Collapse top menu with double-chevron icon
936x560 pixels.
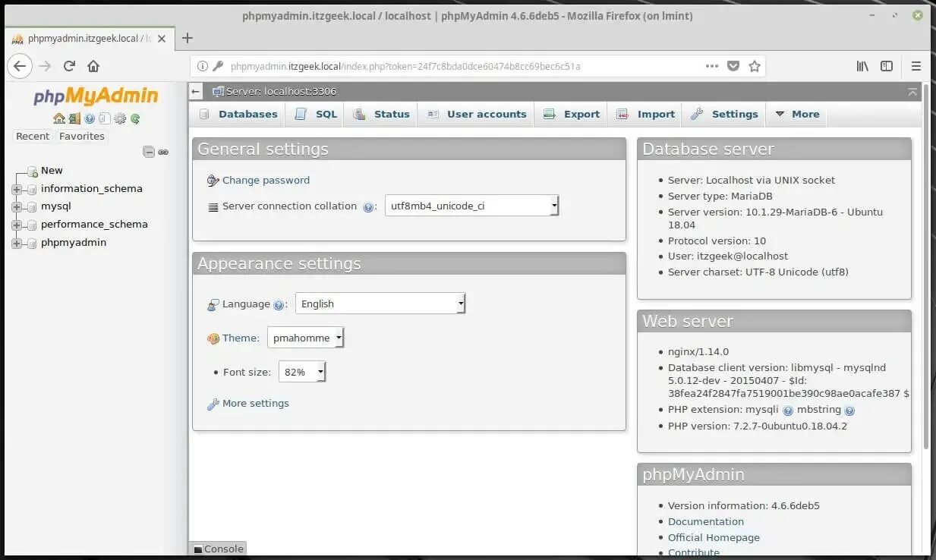point(912,92)
